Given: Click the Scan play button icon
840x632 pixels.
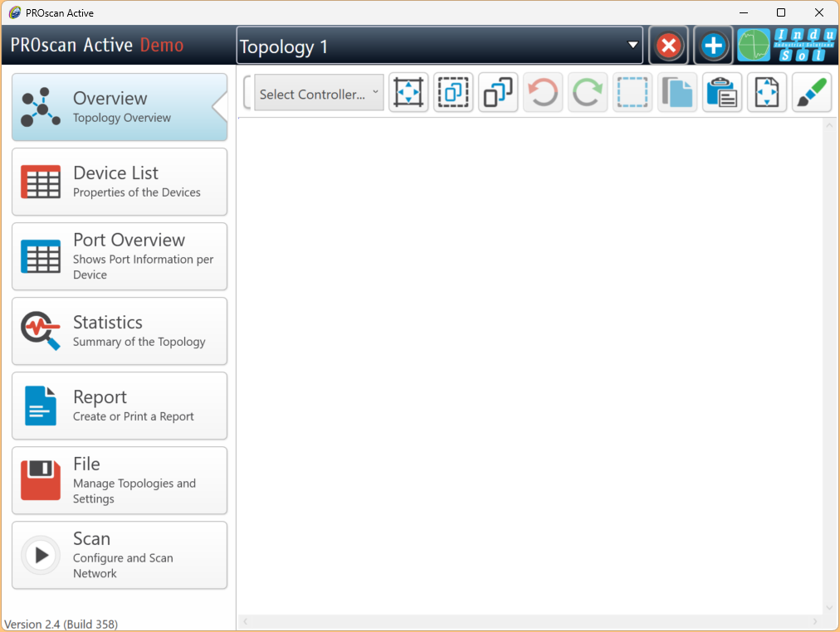Looking at the screenshot, I should pos(41,555).
